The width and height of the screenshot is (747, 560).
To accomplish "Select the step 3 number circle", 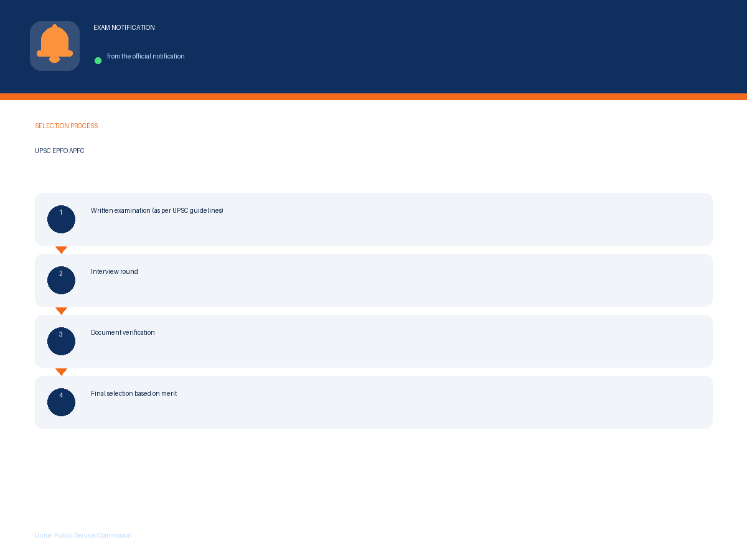I will (61, 341).
